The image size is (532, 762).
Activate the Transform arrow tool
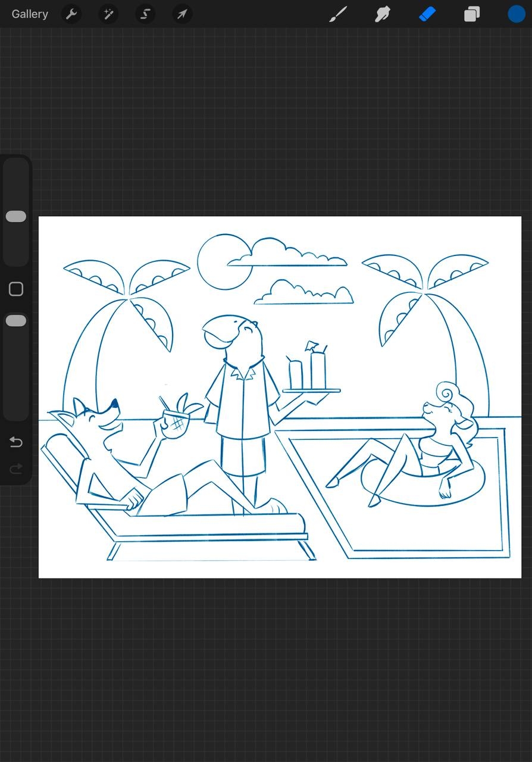[x=182, y=14]
